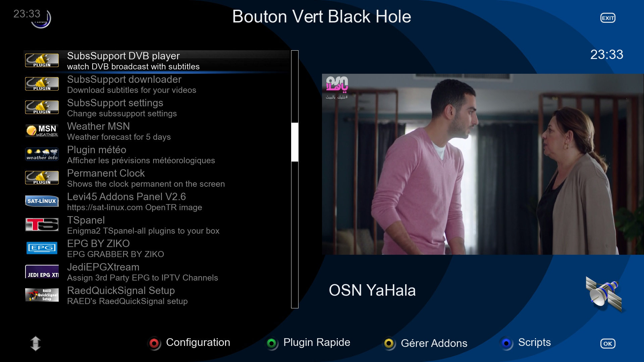Viewport: 644px width, 362px height.
Task: Click the Permanent Clock plugin icon
Action: click(42, 178)
